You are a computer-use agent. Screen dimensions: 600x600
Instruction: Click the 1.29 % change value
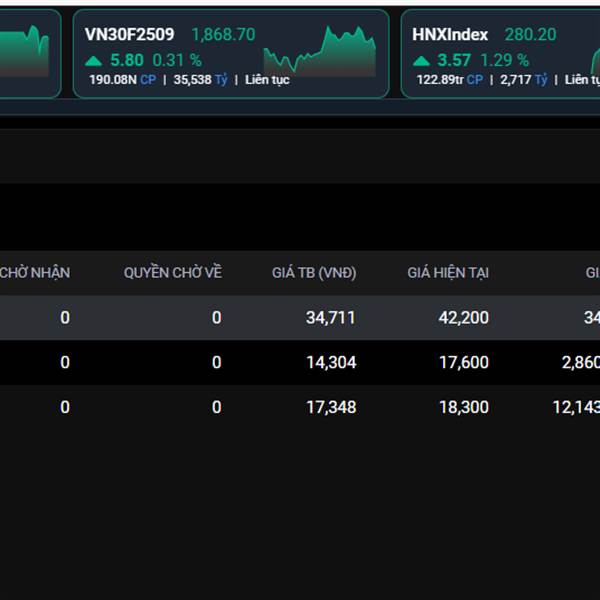504,60
